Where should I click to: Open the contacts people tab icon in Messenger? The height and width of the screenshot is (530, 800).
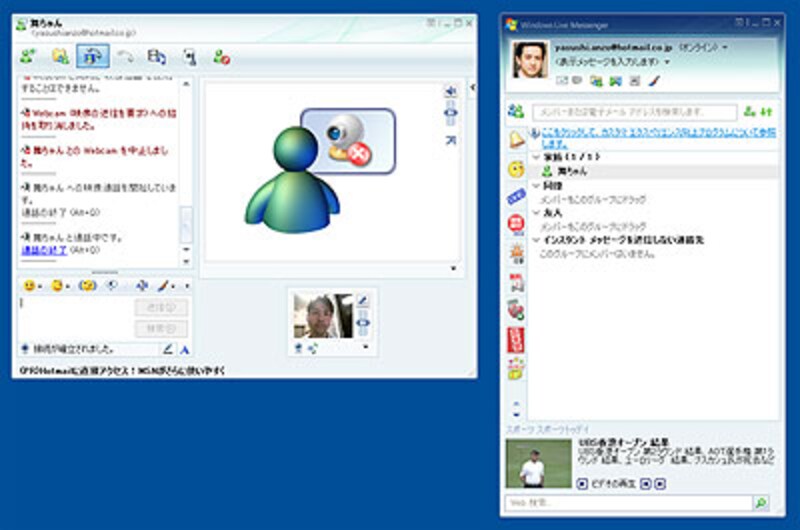pyautogui.click(x=516, y=111)
